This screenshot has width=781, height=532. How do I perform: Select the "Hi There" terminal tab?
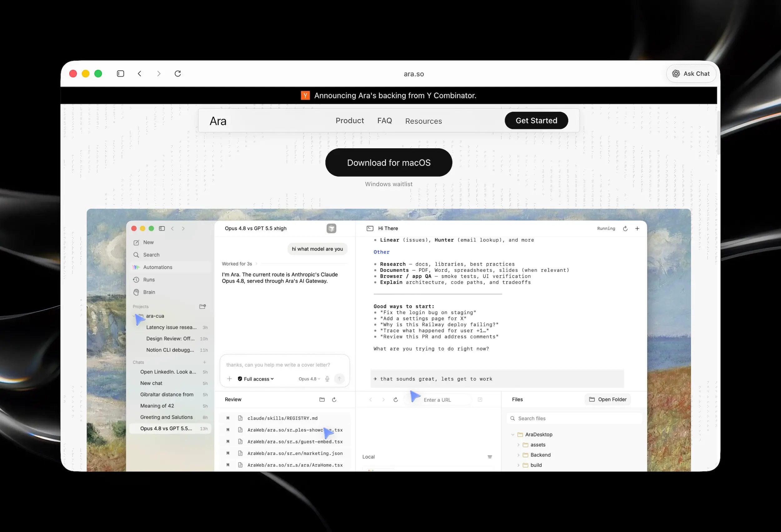point(382,229)
